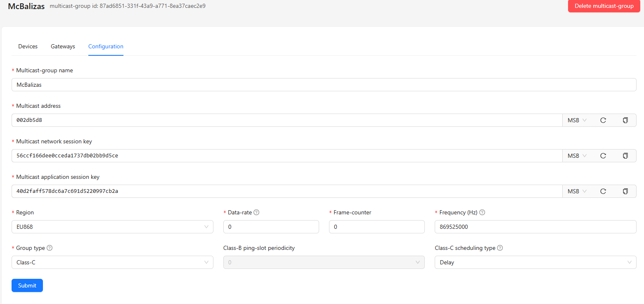
Task: Click the Group type help icon
Action: (50, 248)
